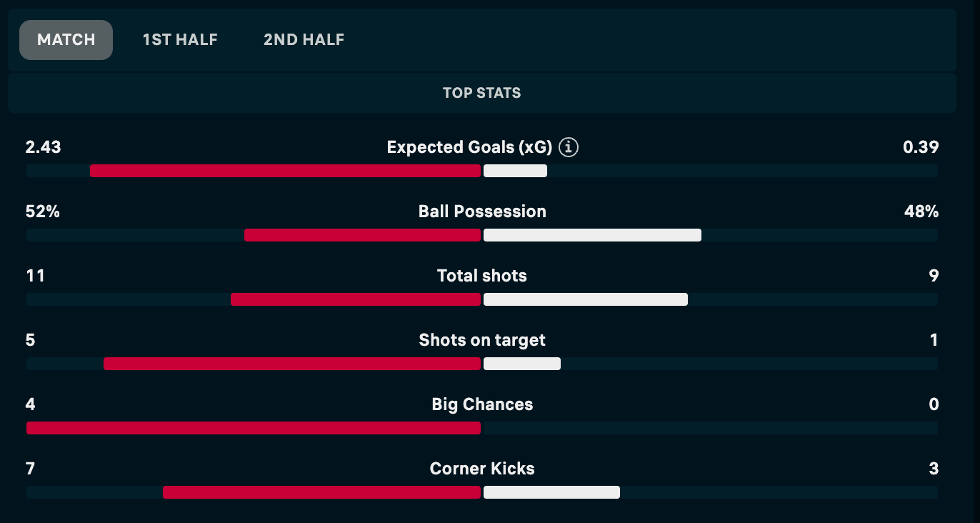Image resolution: width=980 pixels, height=523 pixels.
Task: Click the 48% possession value
Action: pyautogui.click(x=921, y=211)
